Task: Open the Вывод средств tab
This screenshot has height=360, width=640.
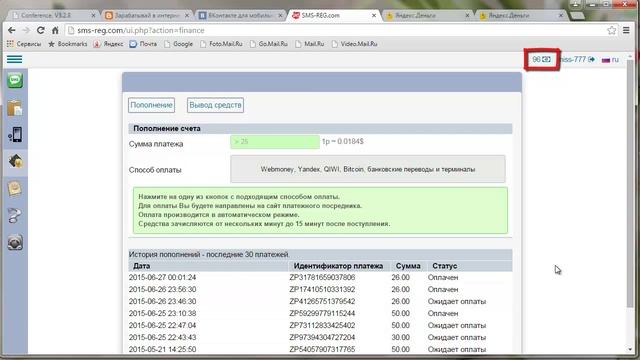Action: click(x=216, y=105)
